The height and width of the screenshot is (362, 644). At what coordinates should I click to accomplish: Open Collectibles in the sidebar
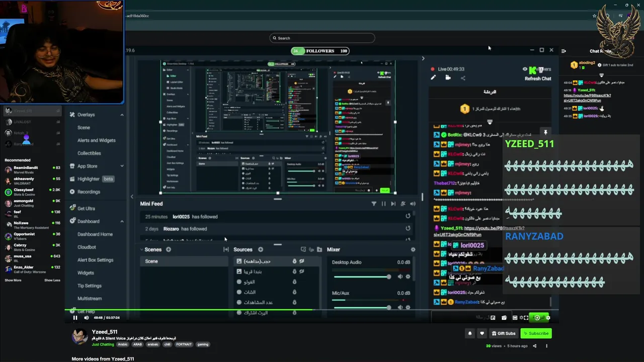pos(89,153)
